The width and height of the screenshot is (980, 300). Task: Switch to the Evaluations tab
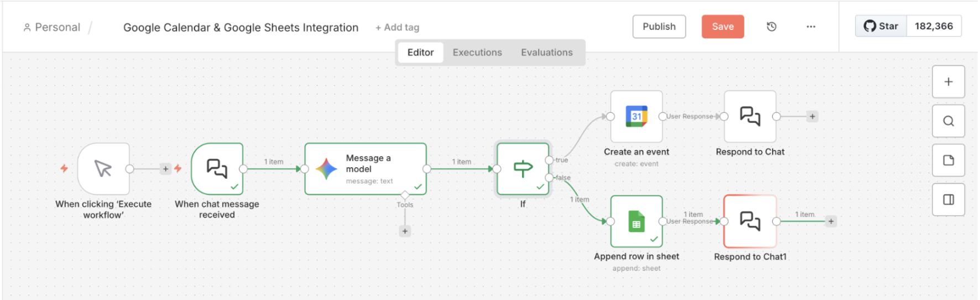[547, 53]
